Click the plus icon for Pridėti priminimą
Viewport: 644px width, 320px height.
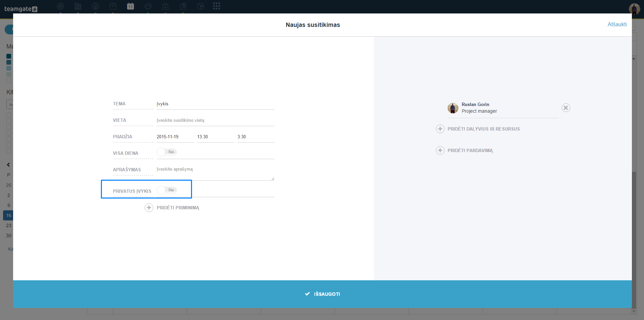tap(149, 208)
